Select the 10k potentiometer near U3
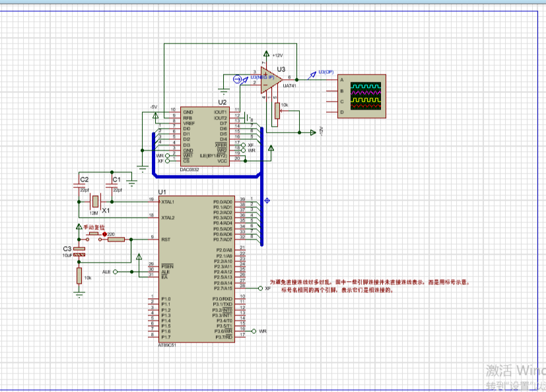Viewport: 546px width, 392px height. coord(277,111)
